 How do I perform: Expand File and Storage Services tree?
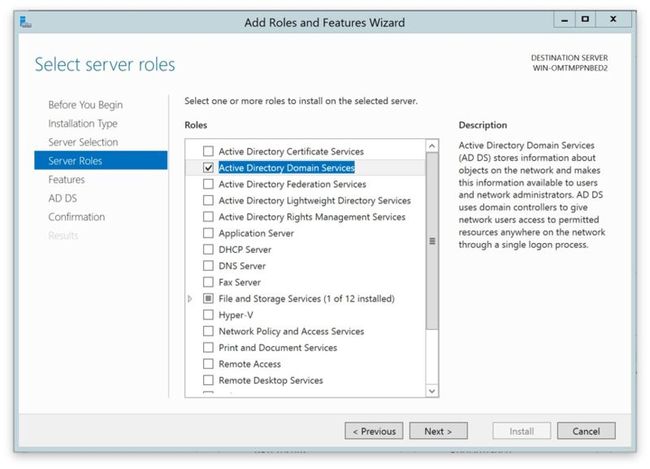pyautogui.click(x=190, y=299)
